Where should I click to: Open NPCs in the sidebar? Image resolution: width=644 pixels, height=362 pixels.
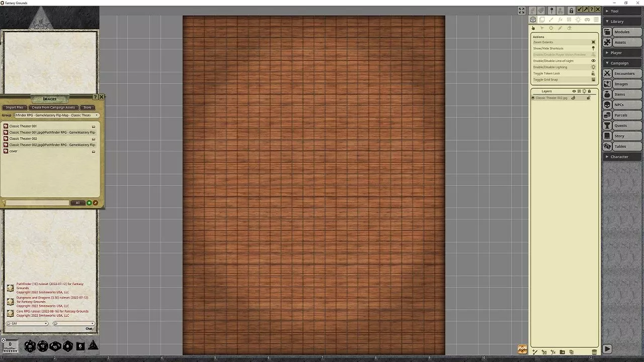click(623, 105)
